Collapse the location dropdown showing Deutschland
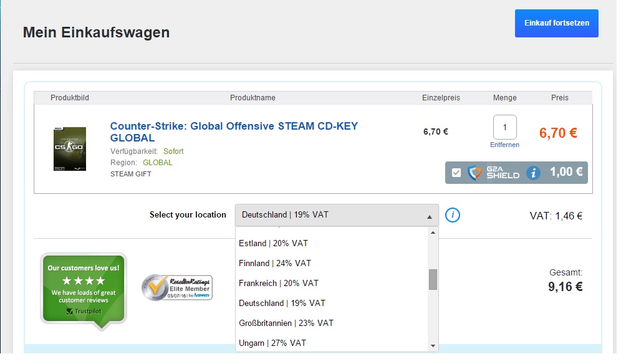Image resolution: width=626 pixels, height=364 pixels. 337,215
